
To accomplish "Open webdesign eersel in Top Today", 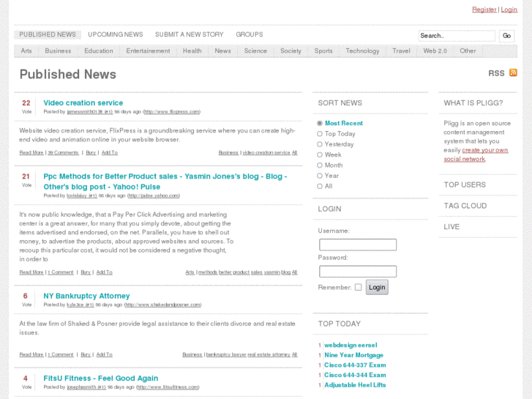I will point(351,345).
